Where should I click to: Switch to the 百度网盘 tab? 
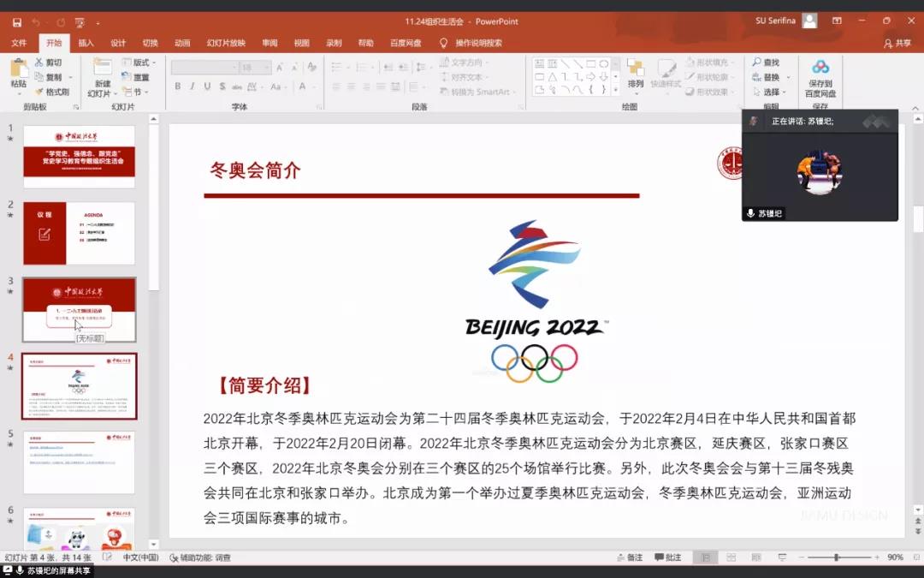(x=406, y=43)
